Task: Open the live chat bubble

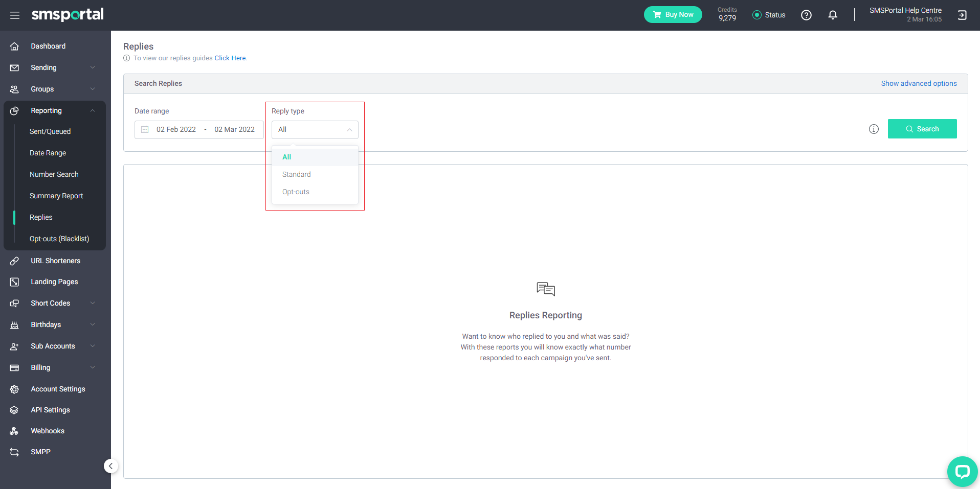Action: click(962, 471)
